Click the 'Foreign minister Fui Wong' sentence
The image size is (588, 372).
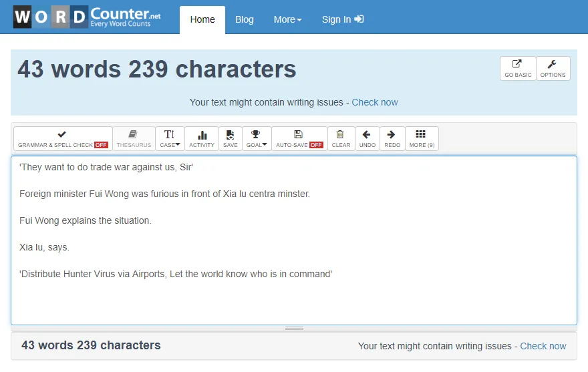click(x=164, y=194)
